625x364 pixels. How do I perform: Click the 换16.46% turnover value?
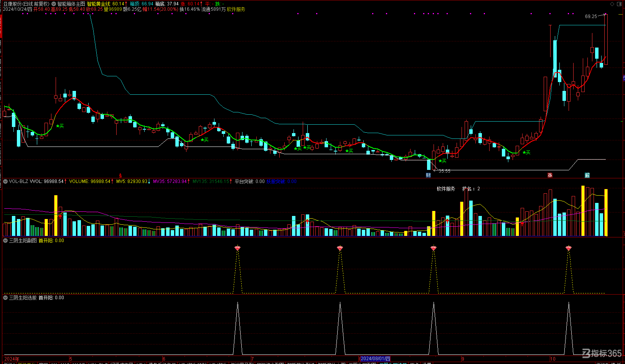(x=190, y=9)
